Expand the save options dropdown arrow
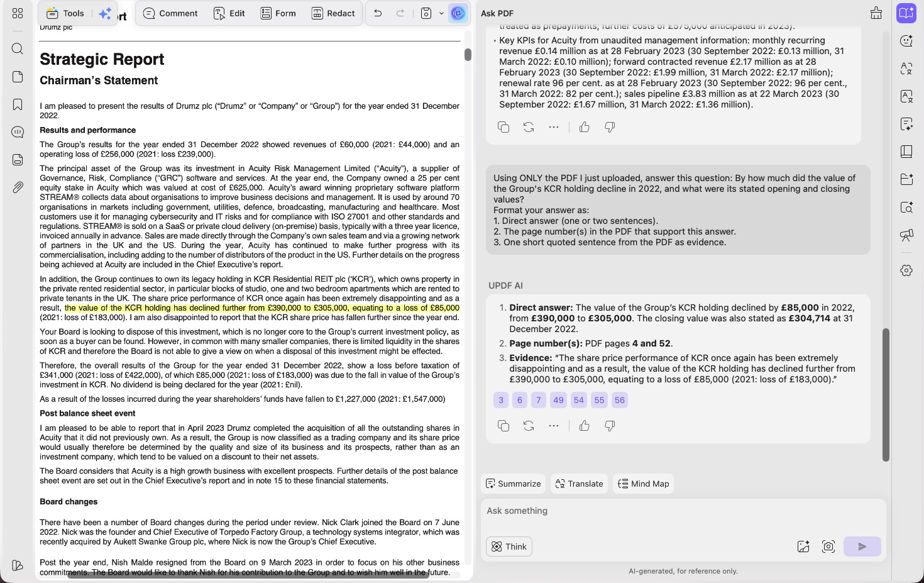The width and height of the screenshot is (924, 583). pos(441,13)
